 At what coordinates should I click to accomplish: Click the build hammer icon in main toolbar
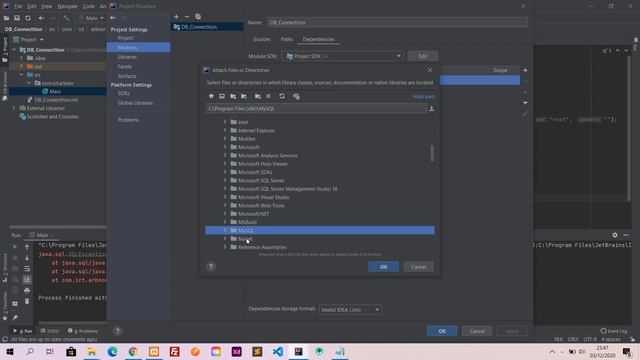[x=66, y=18]
